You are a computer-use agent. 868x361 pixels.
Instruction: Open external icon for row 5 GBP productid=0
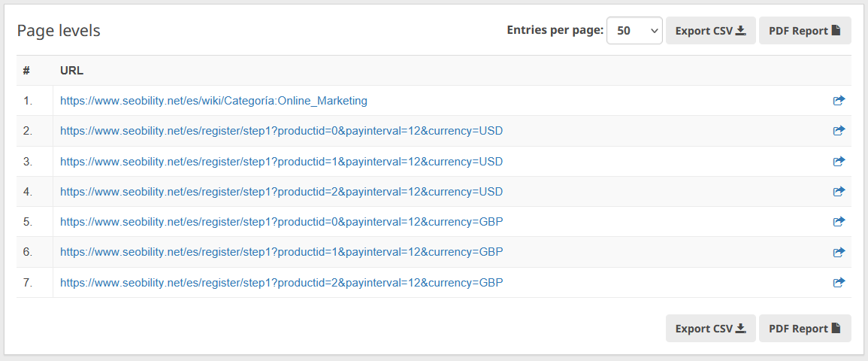click(x=839, y=222)
